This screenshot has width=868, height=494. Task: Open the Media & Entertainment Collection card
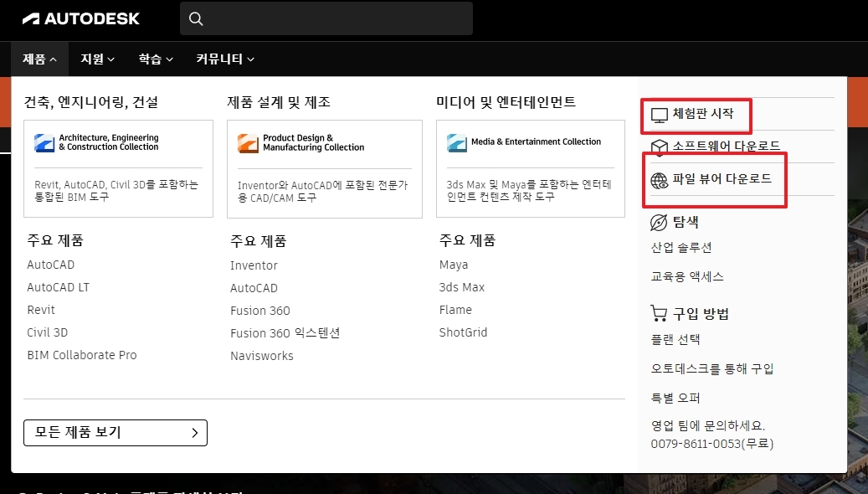[531, 168]
